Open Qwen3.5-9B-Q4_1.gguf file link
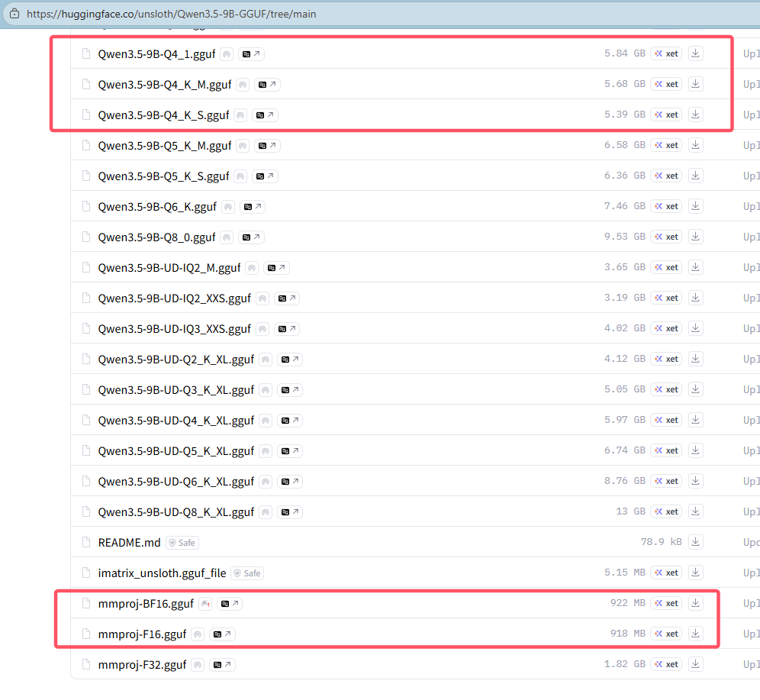 (156, 53)
